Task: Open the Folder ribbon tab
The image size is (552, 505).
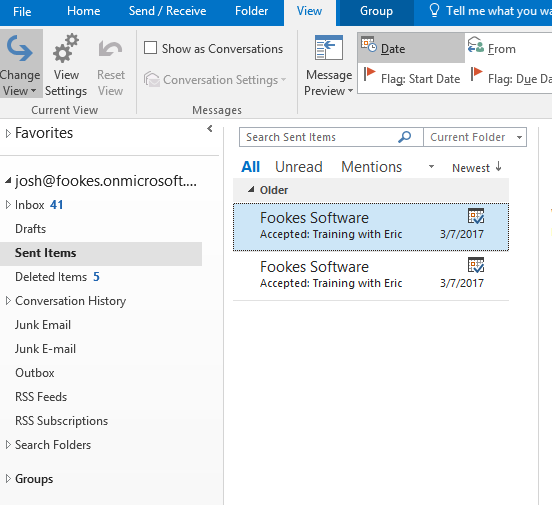Action: (251, 11)
